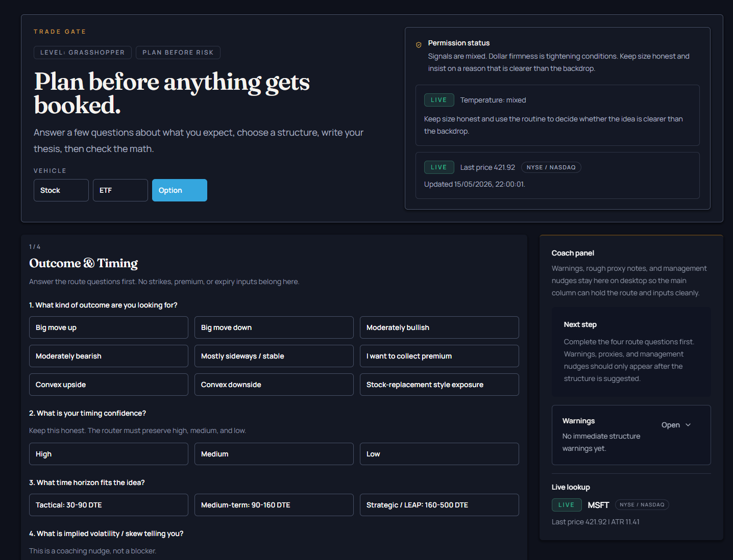Click the chevron icon next to Open
The height and width of the screenshot is (560, 733).
tap(688, 425)
